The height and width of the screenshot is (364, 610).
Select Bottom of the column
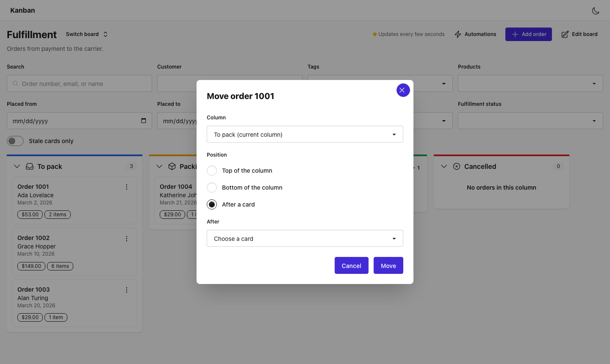[x=212, y=188]
